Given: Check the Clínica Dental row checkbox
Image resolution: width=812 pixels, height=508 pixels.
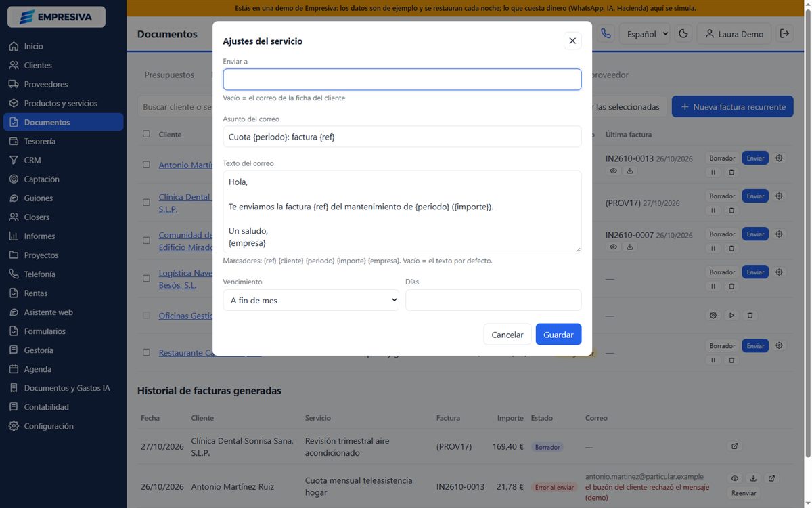Looking at the screenshot, I should click(x=146, y=202).
